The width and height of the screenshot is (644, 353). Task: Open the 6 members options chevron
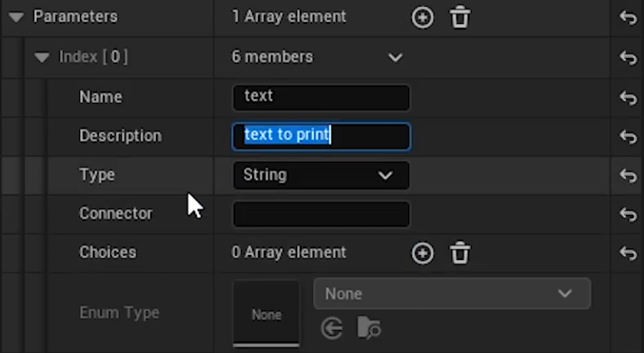395,57
